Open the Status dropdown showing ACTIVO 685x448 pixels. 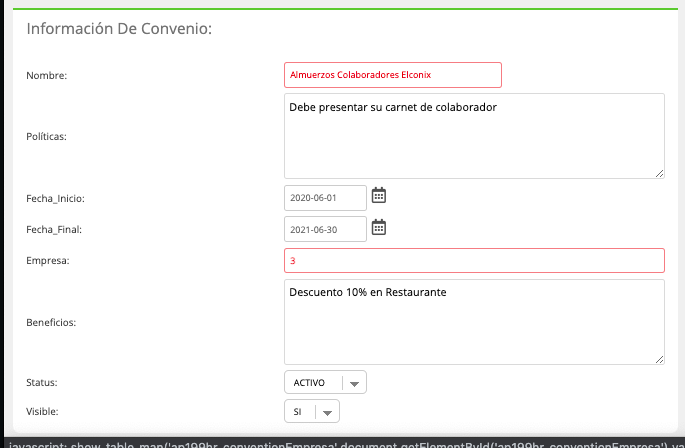click(325, 382)
